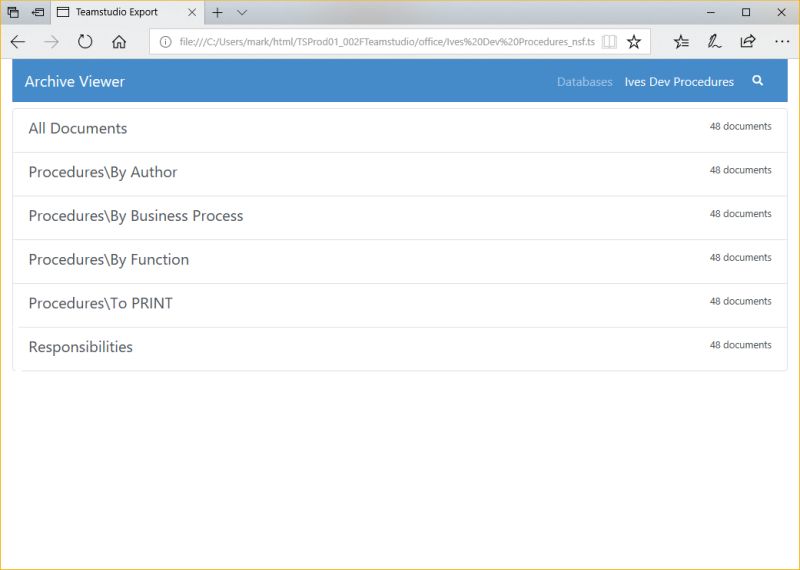Open the Favorites hub icon
This screenshot has height=570, width=800.
point(681,42)
